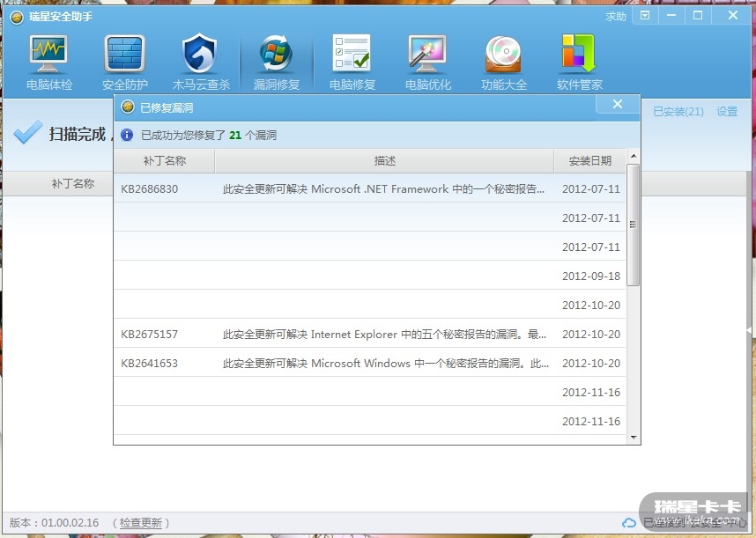
Task: Open 安全防护 firewall protection section
Action: [124, 63]
